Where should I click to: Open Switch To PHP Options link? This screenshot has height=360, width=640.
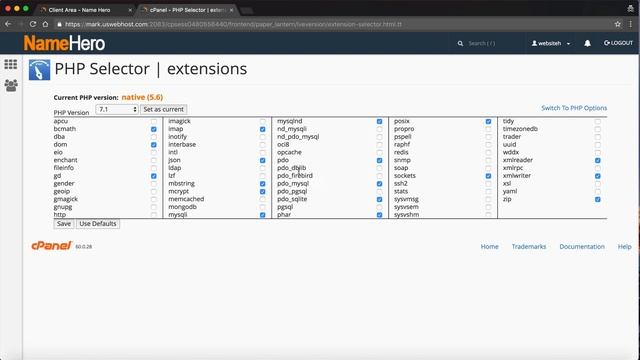(574, 108)
